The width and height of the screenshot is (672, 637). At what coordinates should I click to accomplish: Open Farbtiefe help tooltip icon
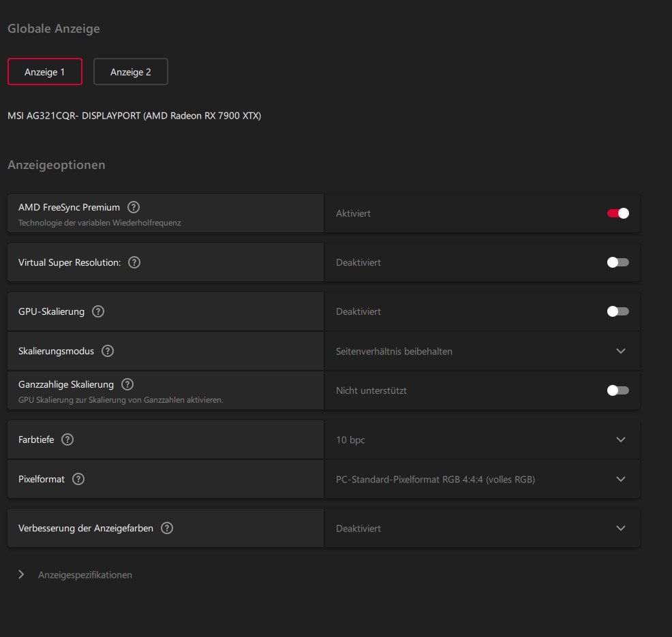click(x=67, y=439)
